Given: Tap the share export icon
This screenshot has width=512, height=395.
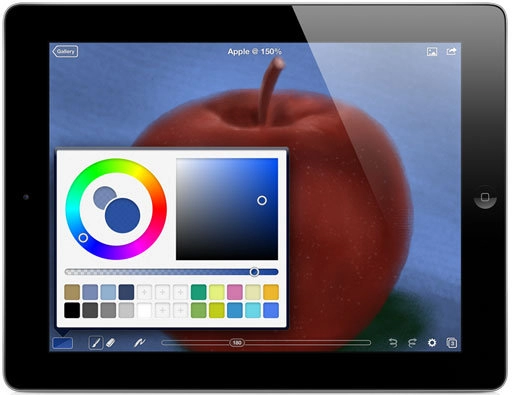Looking at the screenshot, I should [451, 51].
